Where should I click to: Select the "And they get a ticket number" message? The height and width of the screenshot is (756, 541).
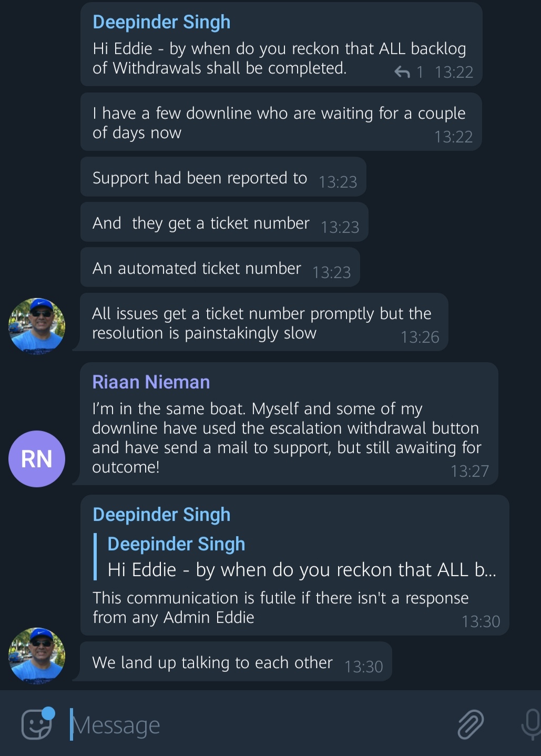pos(201,223)
